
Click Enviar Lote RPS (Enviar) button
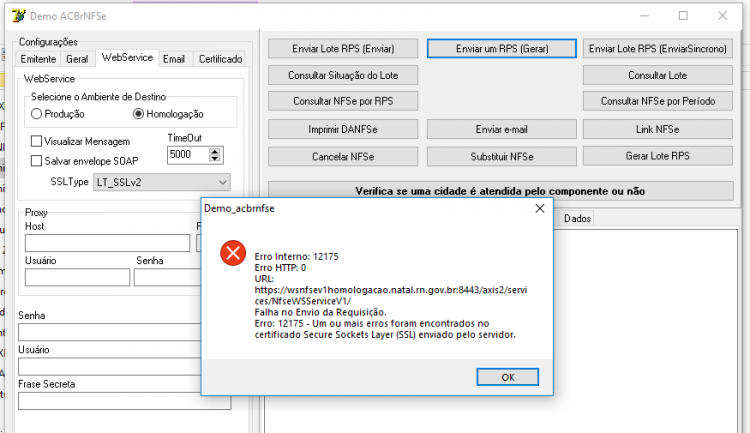pos(343,48)
